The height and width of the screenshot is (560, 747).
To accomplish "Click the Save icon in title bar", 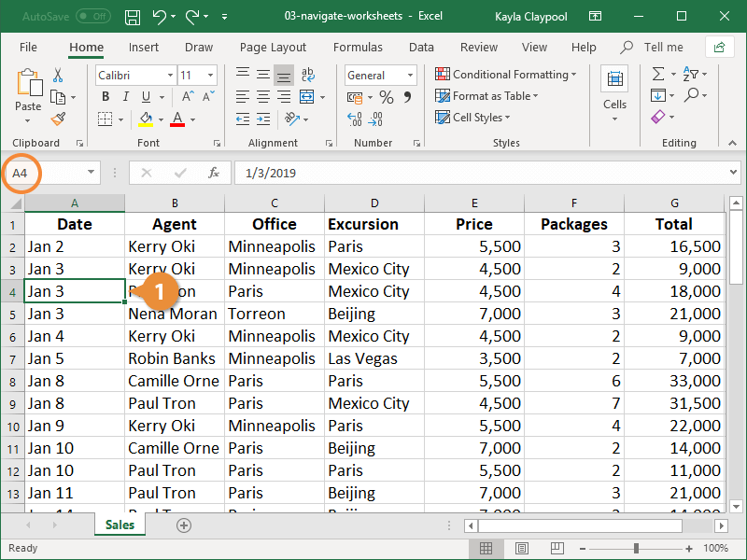I will tap(133, 17).
